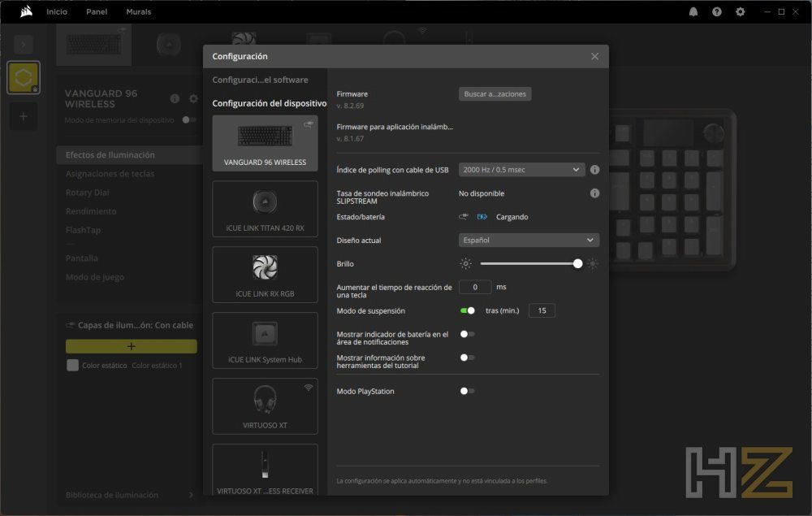Show info for USB polling rate
This screenshot has width=812, height=516.
tap(594, 169)
